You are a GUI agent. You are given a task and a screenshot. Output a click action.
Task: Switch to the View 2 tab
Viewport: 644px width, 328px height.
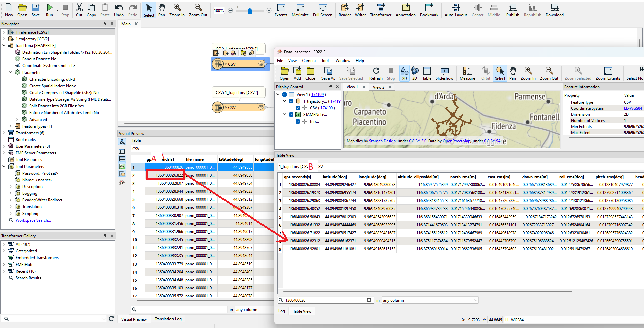pos(379,87)
